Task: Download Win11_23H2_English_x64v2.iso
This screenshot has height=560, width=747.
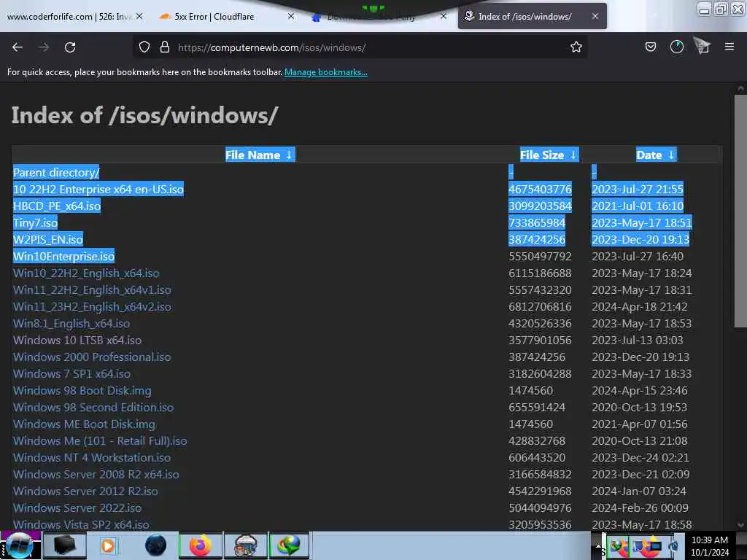Action: (92, 307)
